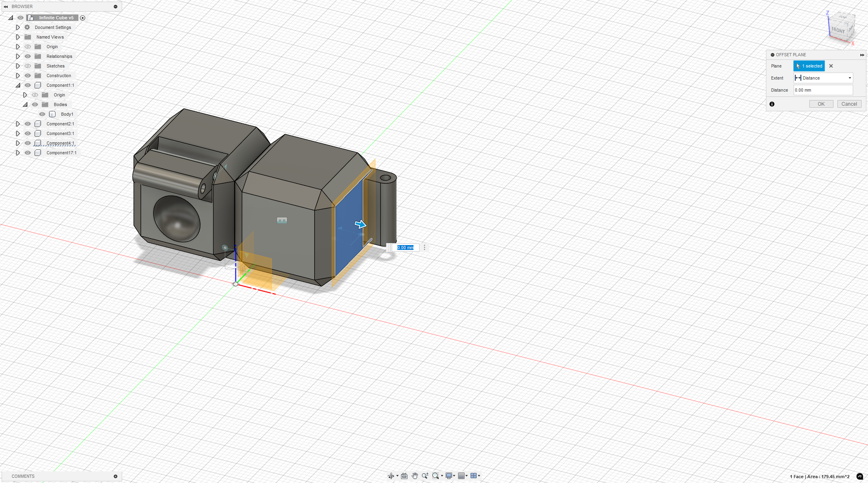Screen dimensions: 868x483
Task: Minimize the Browser panel header button
Action: (115, 6)
